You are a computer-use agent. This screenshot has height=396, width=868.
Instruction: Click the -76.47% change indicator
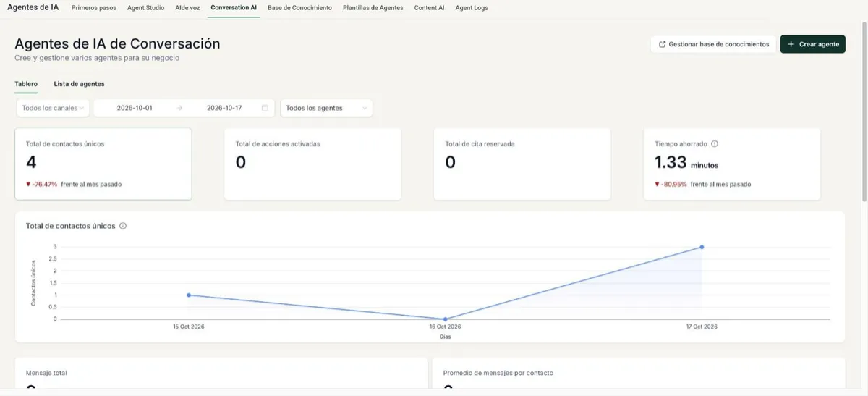point(42,184)
